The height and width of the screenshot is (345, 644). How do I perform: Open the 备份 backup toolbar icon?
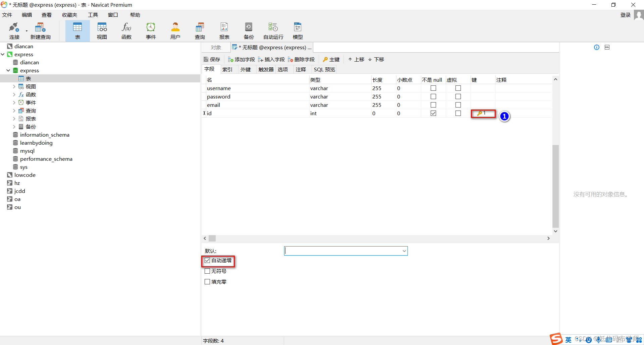(249, 31)
